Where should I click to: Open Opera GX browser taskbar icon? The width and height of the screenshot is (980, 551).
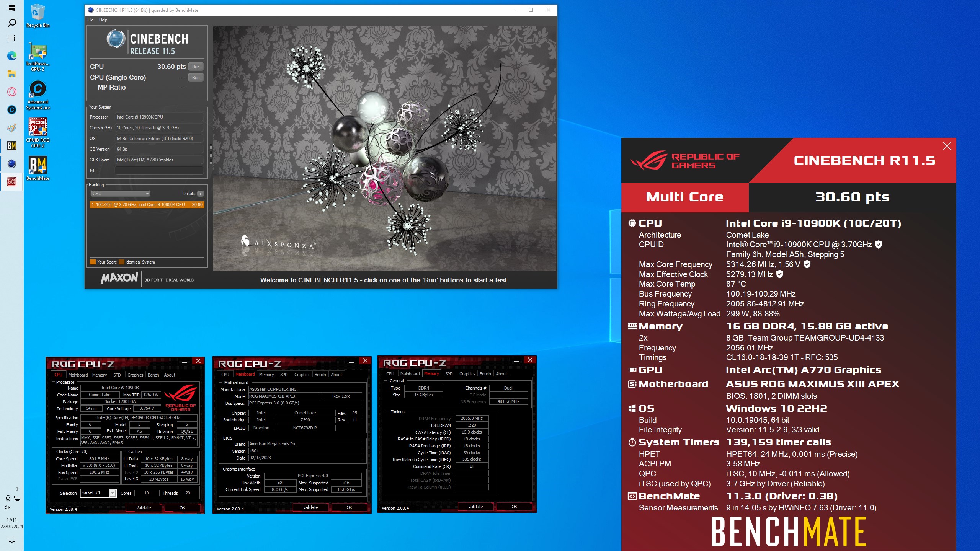[11, 92]
